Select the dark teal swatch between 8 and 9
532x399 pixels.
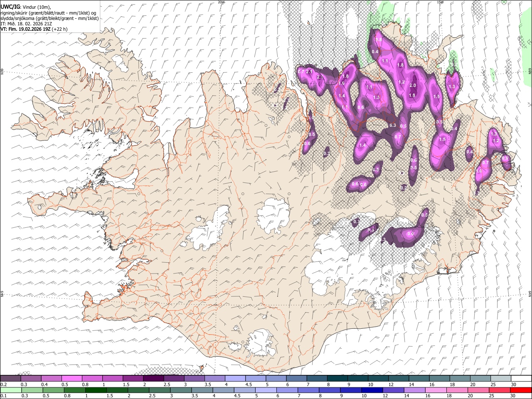click(337, 378)
